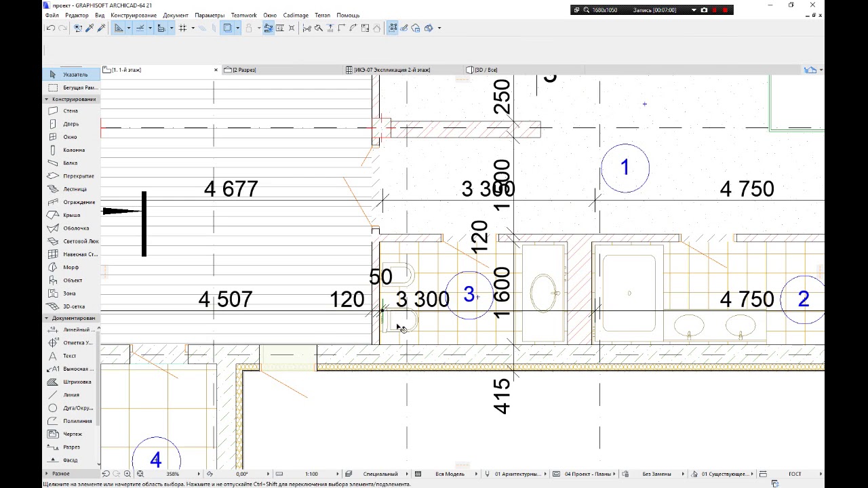Toggle the guide lines button

119,28
